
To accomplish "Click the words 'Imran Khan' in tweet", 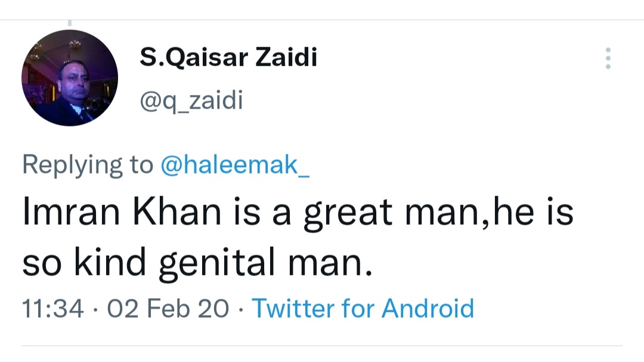I will [122, 212].
